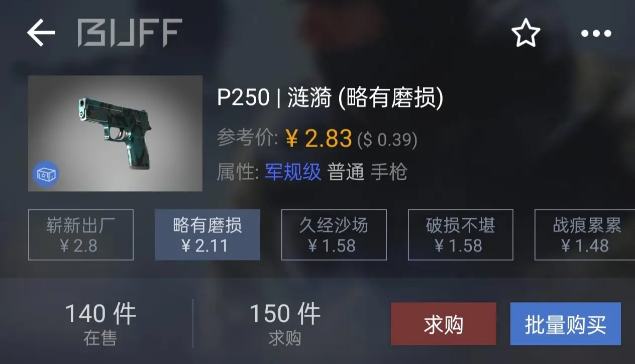The width and height of the screenshot is (635, 364).
Task: Tap the 军规级 rarity attribute link
Action: tap(293, 172)
